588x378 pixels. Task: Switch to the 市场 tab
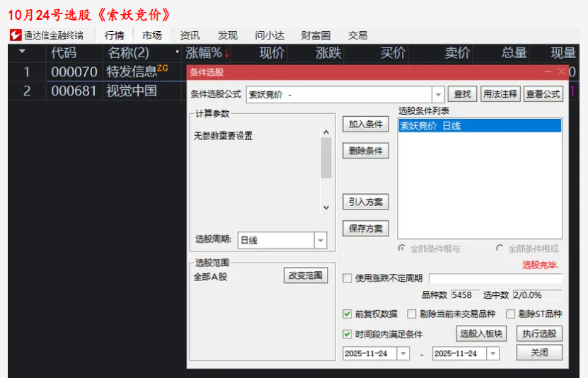(x=151, y=35)
